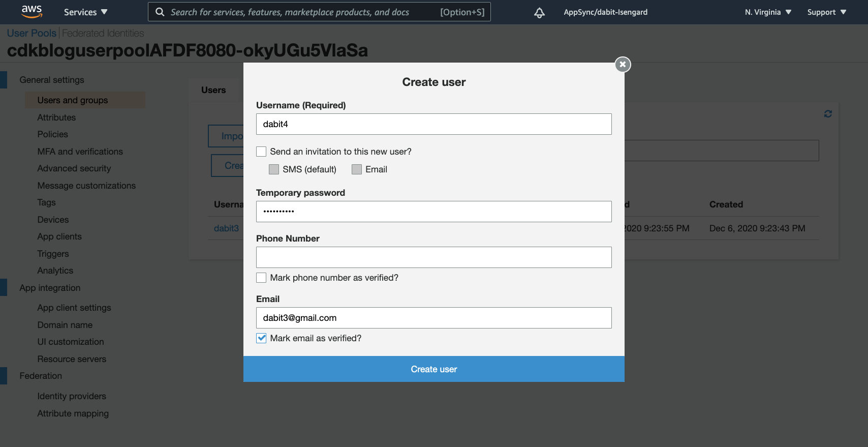This screenshot has width=868, height=447.
Task: Open UI customization settings
Action: [x=71, y=342]
